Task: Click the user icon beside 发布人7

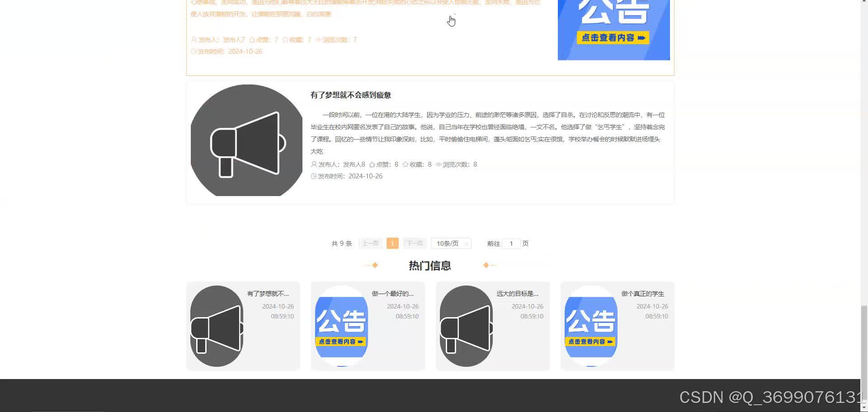Action: (x=194, y=40)
